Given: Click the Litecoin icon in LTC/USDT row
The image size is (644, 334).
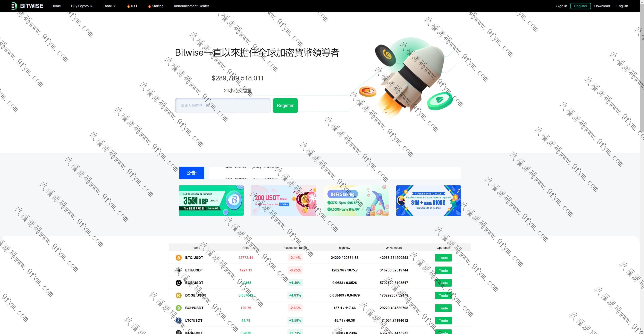Looking at the screenshot, I should pos(178,320).
